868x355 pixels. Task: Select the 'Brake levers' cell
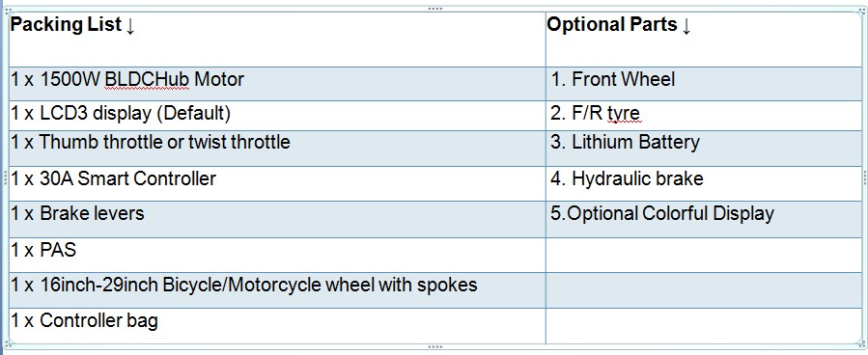click(277, 220)
